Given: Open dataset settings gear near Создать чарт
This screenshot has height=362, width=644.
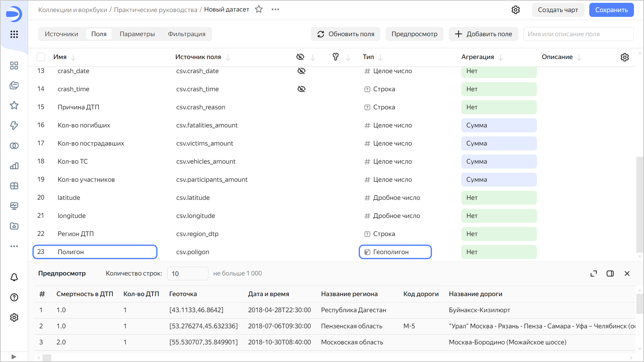Looking at the screenshot, I should [515, 10].
